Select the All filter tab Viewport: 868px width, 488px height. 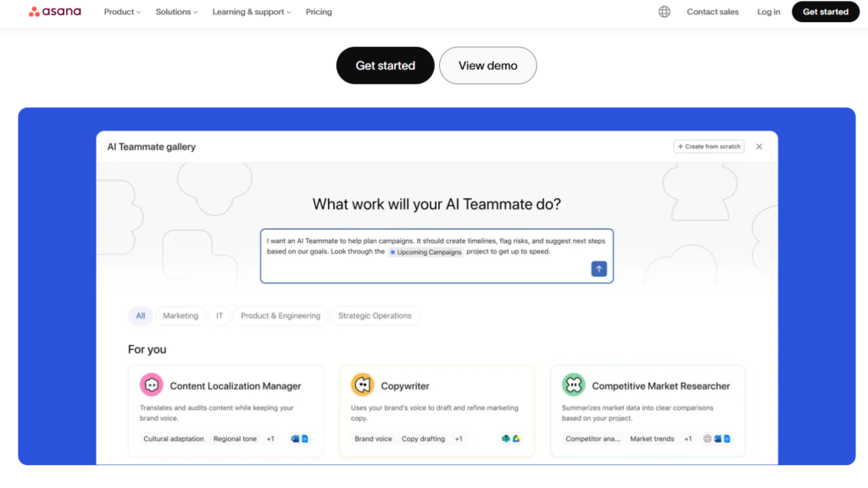[x=141, y=315]
